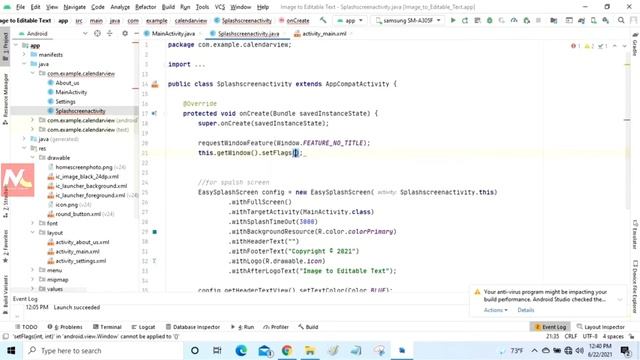Open the app run configuration dropdown

point(350,20)
